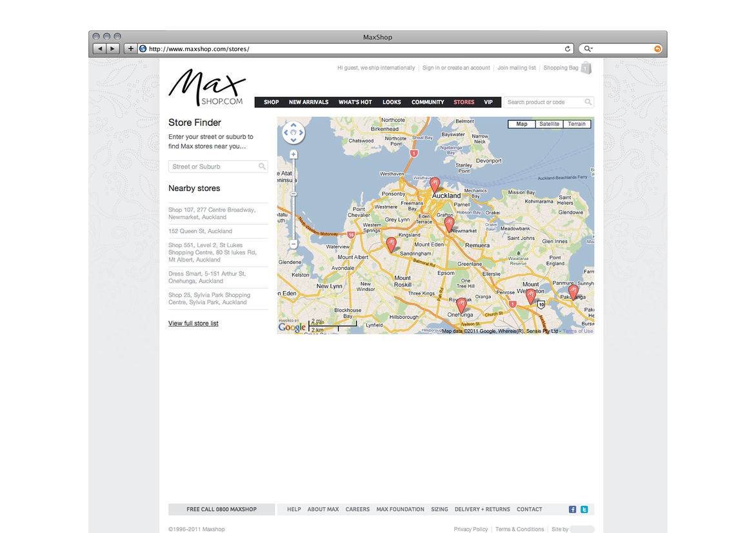Click Sign in or create an account
Viewport: 756px width, 533px height.
pos(456,68)
